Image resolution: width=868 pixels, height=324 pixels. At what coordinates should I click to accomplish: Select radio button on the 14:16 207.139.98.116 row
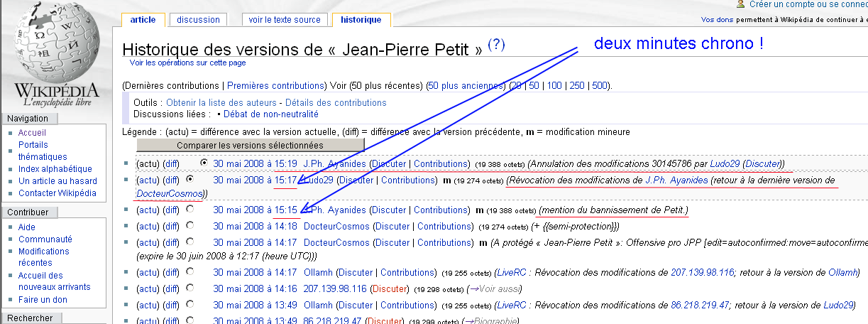189,288
